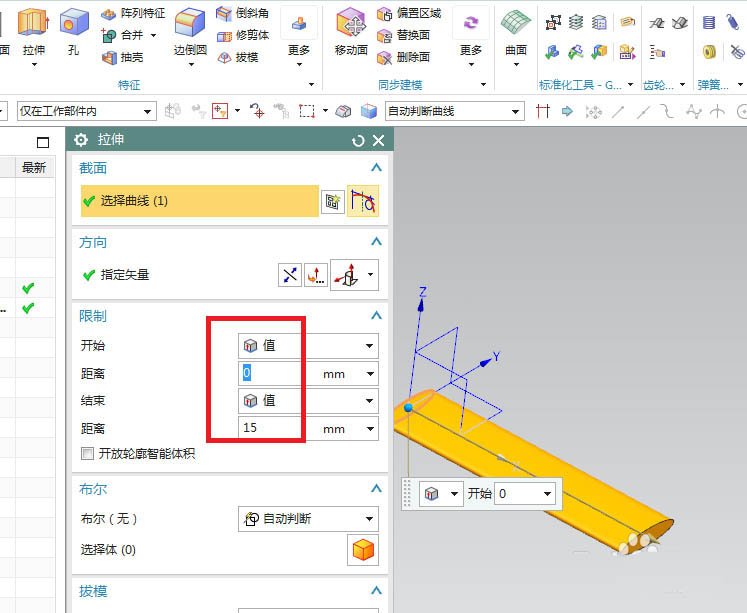747x613 pixels.
Task: Open the 开始 值 type dropdown
Action: [x=308, y=346]
